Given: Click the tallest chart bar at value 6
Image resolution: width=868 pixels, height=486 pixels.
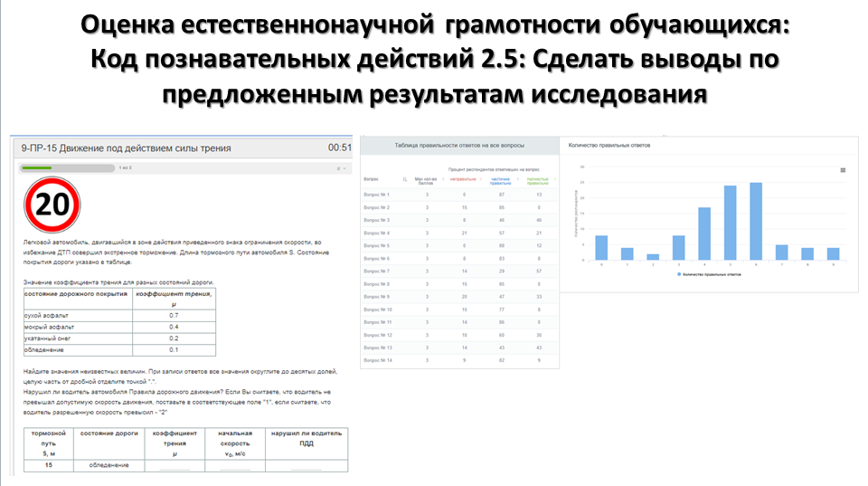Looking at the screenshot, I should click(756, 222).
